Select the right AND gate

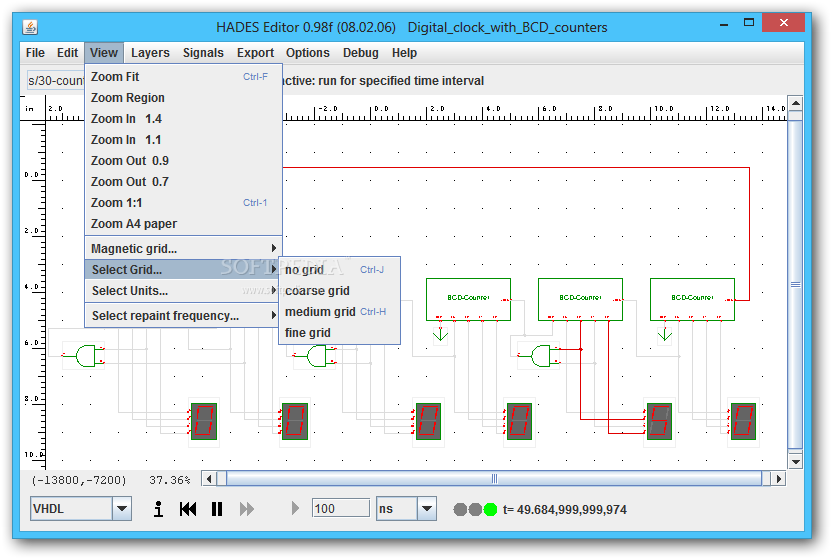coord(541,356)
